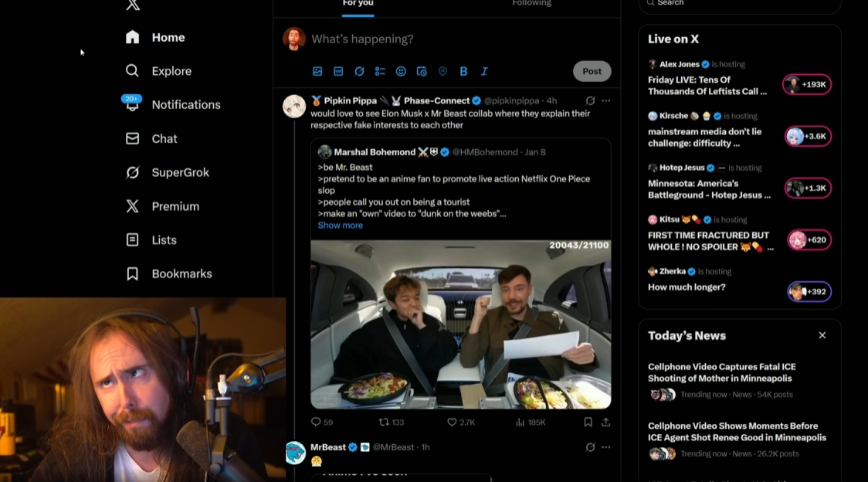Click the Grok icon on MrBeast's post
This screenshot has width=868, height=482.
click(x=590, y=447)
